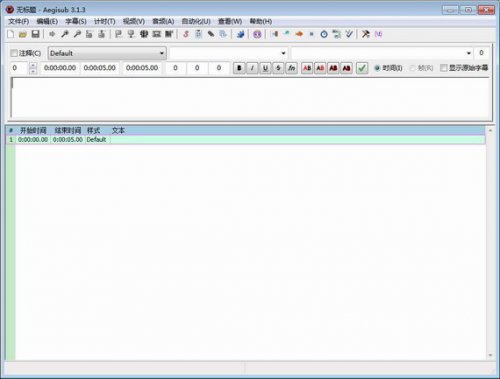Open the Automation manager icon
The height and width of the screenshot is (379, 500).
[x=240, y=34]
